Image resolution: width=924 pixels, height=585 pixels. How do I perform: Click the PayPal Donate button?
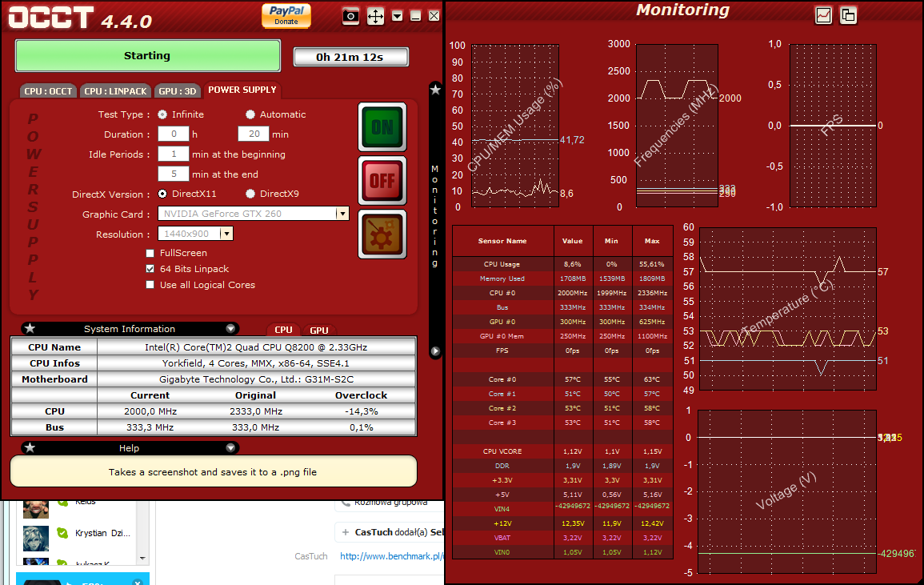[x=286, y=16]
